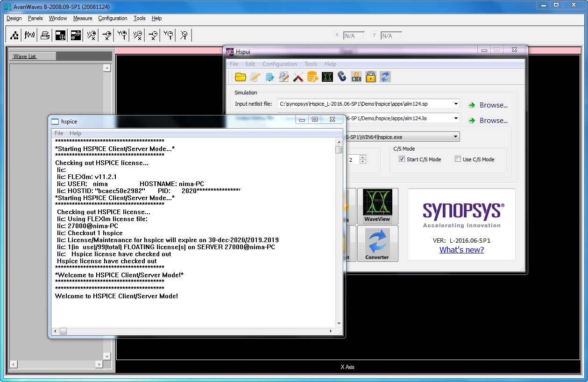
Task: Follow the What's new? link
Action: [461, 250]
